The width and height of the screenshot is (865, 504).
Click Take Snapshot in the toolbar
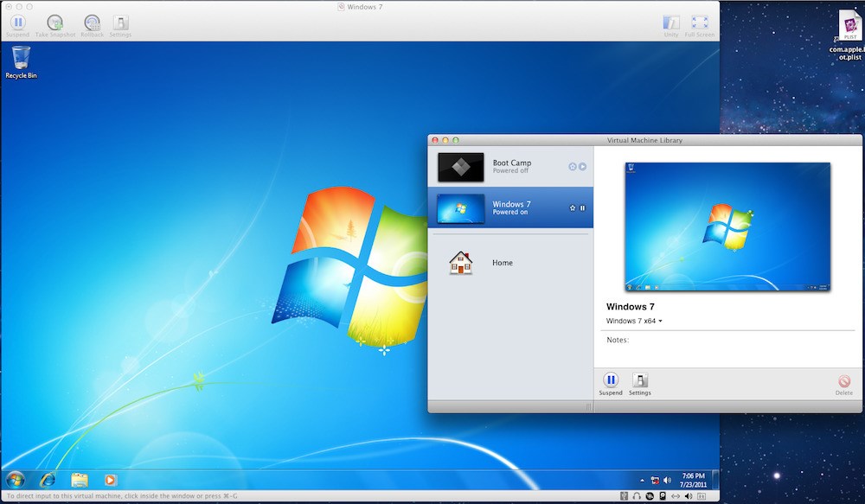55,25
